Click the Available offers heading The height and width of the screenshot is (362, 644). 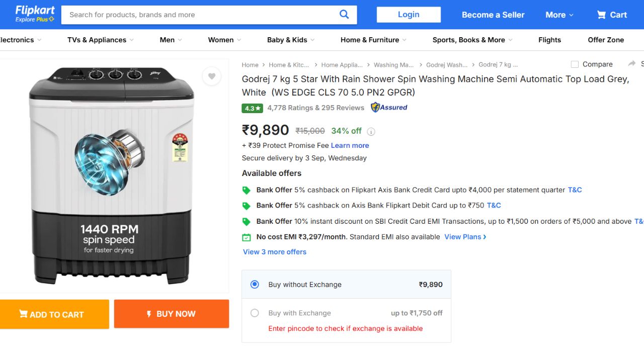coord(272,173)
